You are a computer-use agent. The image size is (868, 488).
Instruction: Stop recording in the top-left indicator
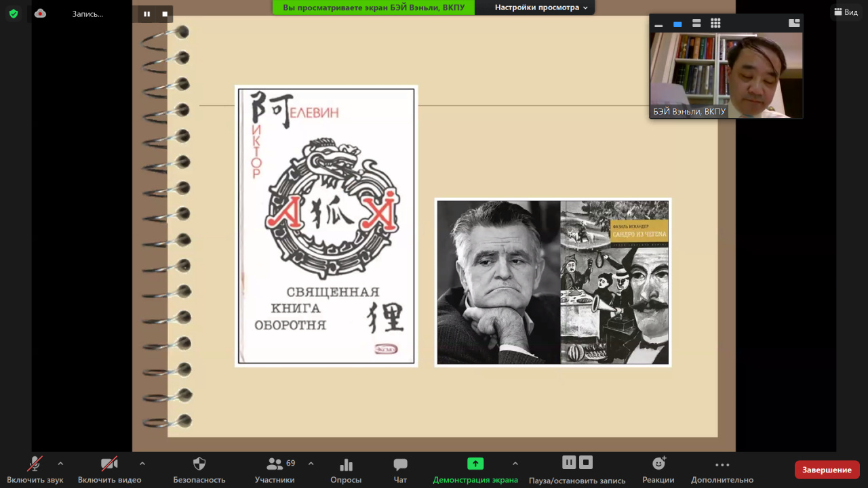pyautogui.click(x=165, y=14)
